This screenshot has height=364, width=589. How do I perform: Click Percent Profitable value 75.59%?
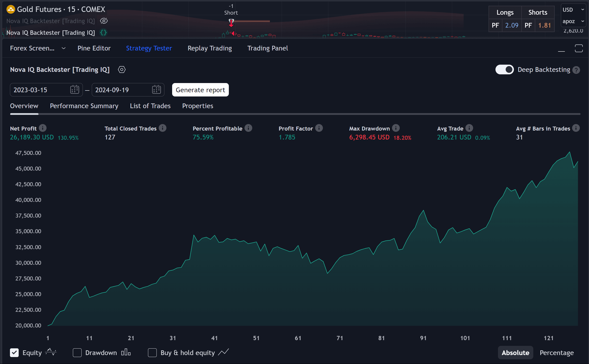(203, 137)
